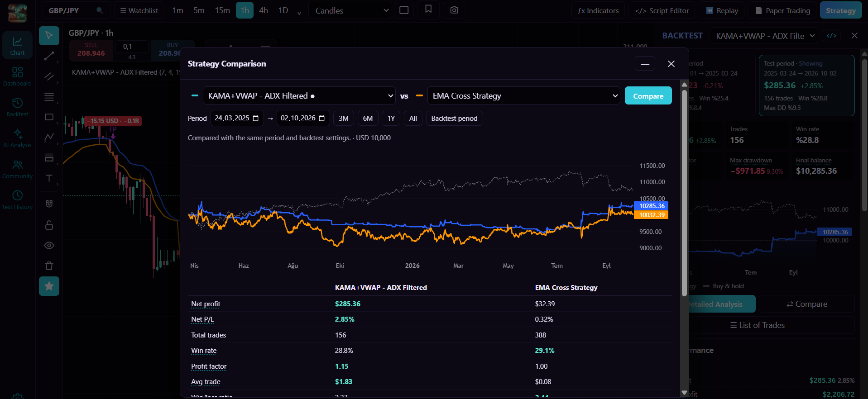Open the Script Editor

point(662,10)
